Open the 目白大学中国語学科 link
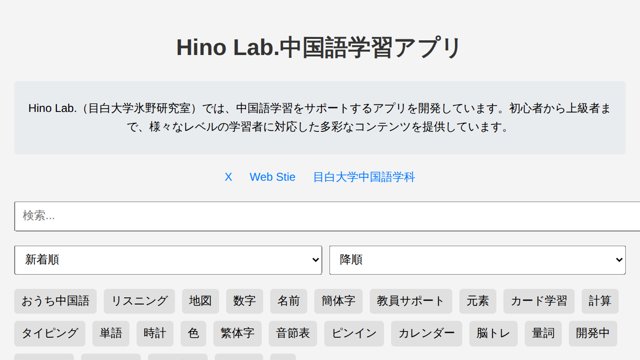This screenshot has height=360, width=640. 364,177
